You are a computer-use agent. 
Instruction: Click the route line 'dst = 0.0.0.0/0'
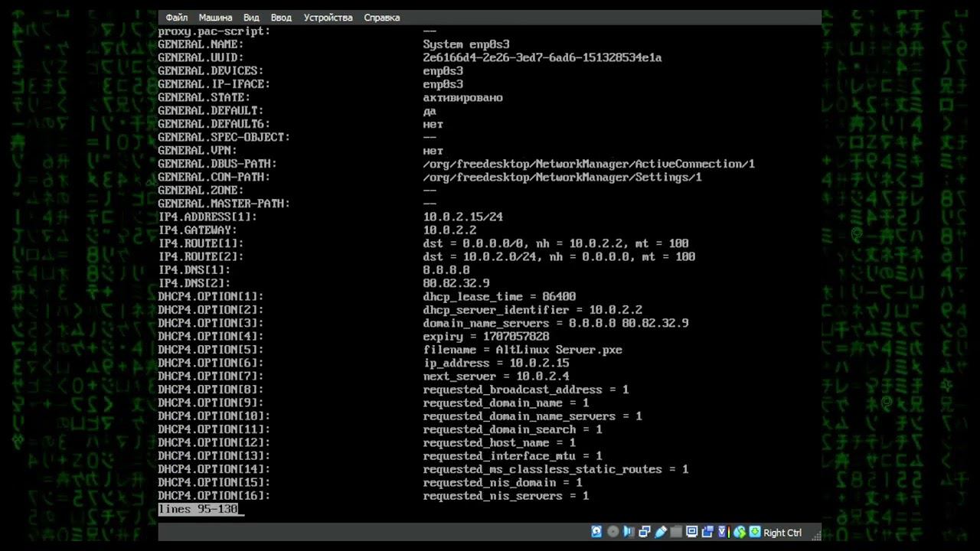tap(556, 243)
